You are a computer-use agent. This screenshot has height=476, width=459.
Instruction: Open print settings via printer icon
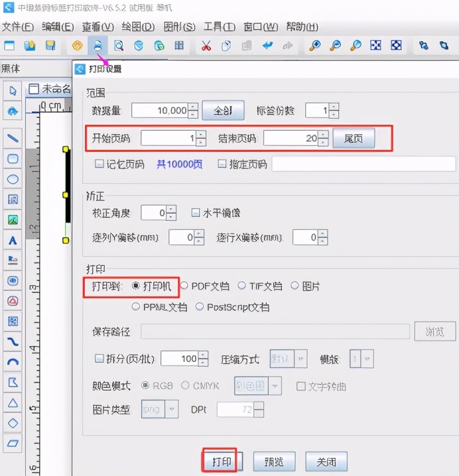(x=98, y=46)
